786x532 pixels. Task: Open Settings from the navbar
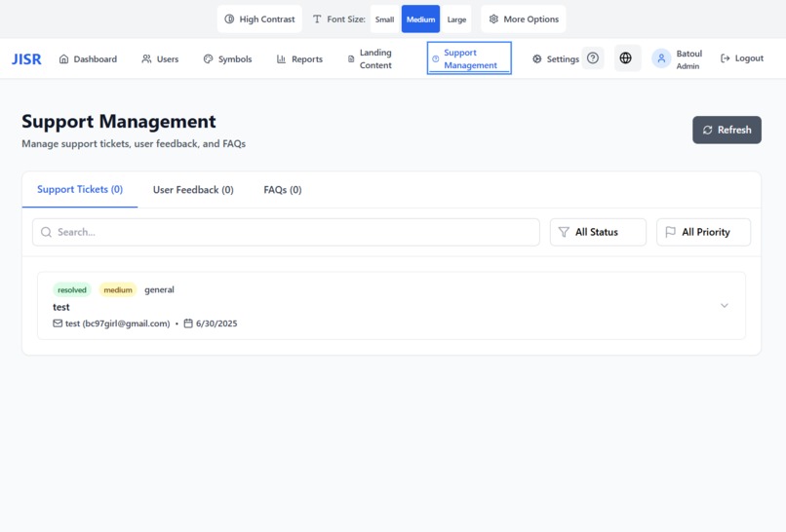556,59
